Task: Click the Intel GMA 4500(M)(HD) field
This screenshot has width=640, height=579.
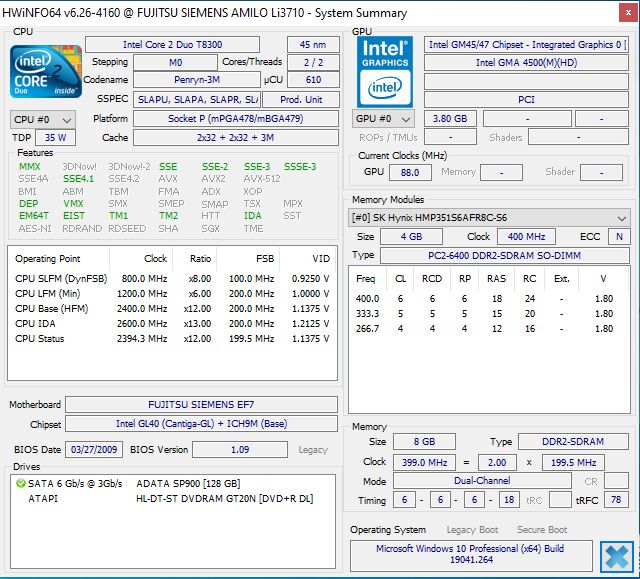Action: pos(526,62)
